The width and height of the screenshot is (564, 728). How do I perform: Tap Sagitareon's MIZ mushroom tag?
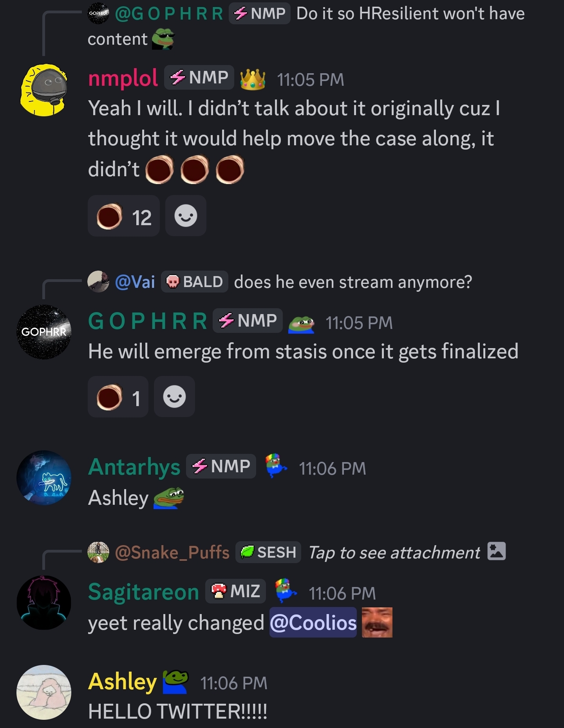(x=235, y=591)
